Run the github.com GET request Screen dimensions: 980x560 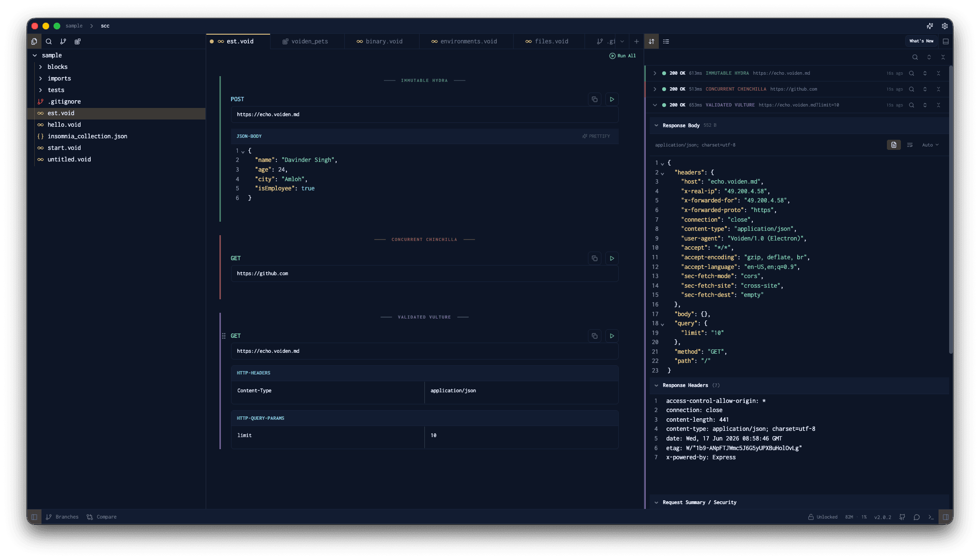612,258
